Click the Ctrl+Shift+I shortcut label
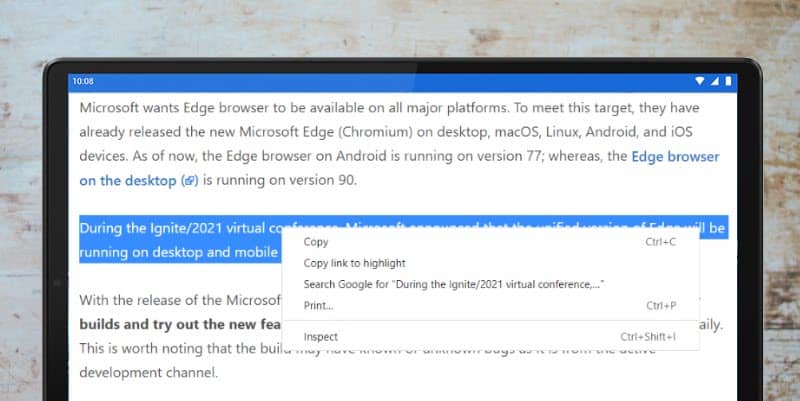This screenshot has width=800, height=401. 647,337
